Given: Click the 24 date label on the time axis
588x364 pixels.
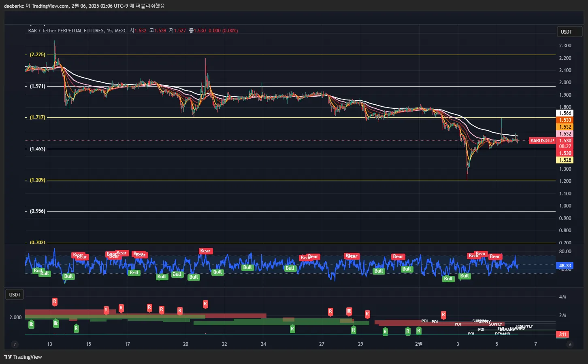Looking at the screenshot, I should click(263, 344).
